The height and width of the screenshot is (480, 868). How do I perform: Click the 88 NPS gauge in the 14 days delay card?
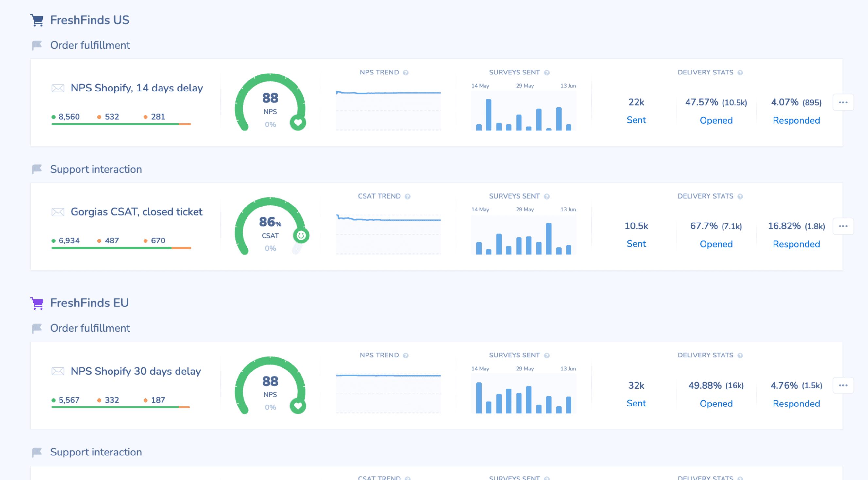[270, 102]
